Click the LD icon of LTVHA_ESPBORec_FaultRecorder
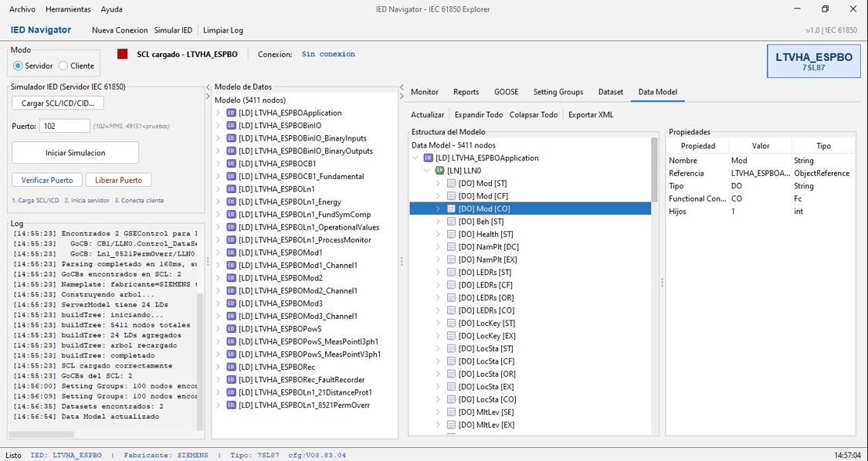This screenshot has height=461, width=868. 232,380
